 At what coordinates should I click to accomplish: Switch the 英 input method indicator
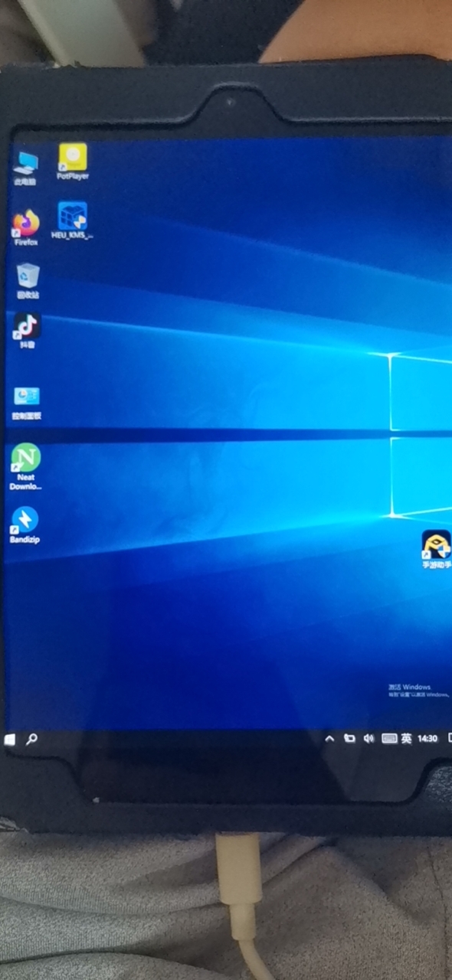tap(406, 739)
